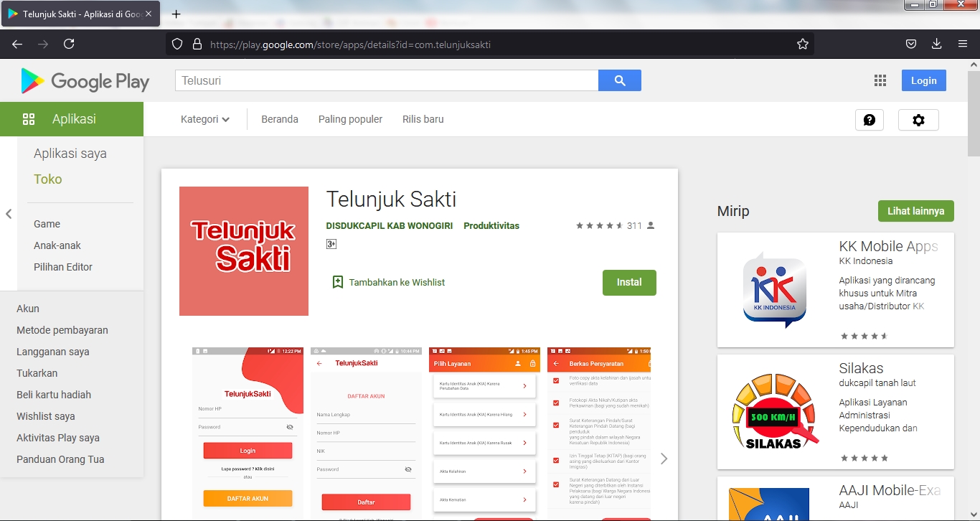
Task: Advance screenshots with right chevron arrow
Action: (x=664, y=459)
